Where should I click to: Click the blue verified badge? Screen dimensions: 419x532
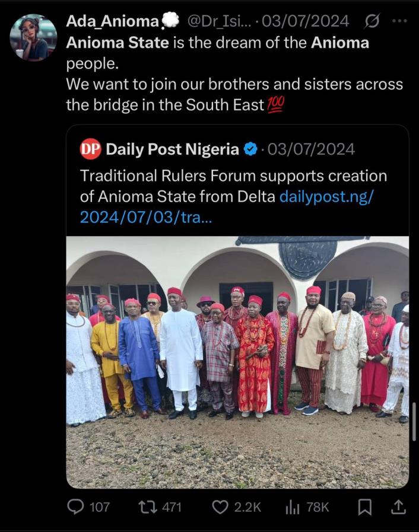pos(250,149)
